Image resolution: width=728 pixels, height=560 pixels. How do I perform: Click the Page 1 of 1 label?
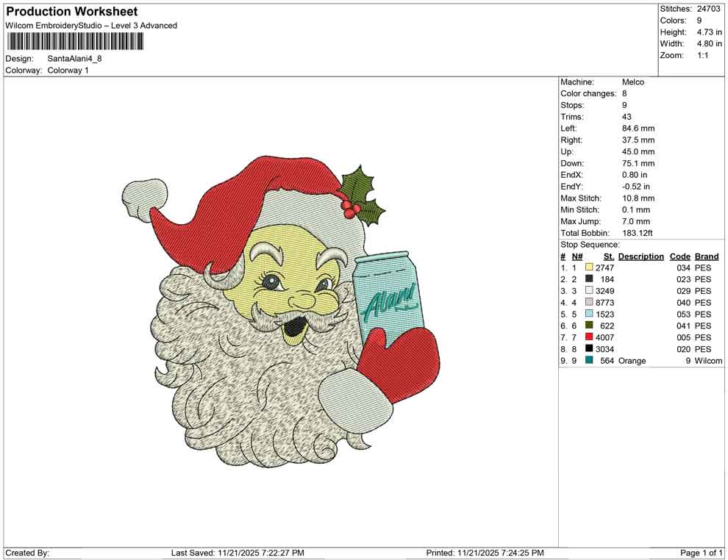click(x=699, y=553)
